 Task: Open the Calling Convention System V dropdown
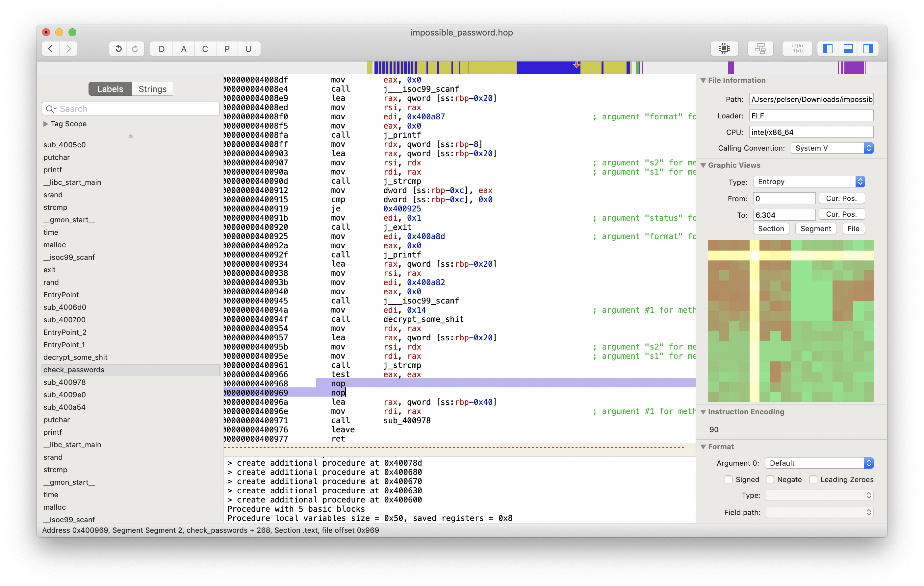832,148
